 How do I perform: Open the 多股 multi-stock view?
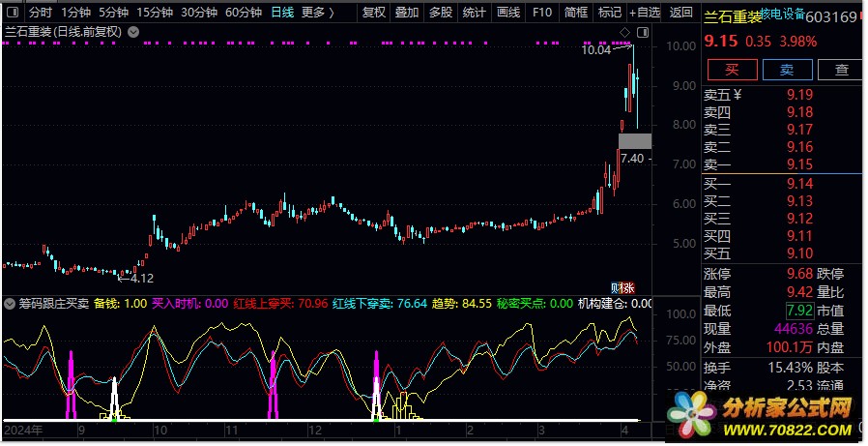(441, 13)
